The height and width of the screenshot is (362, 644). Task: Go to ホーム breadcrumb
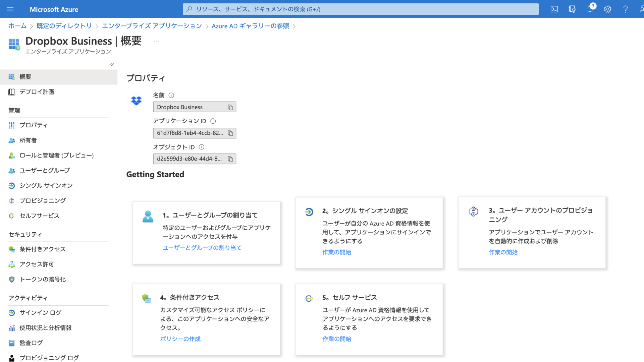[17, 26]
